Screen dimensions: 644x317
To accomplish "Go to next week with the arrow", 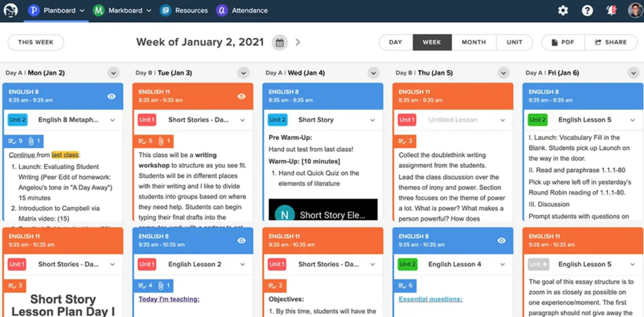I will [297, 42].
